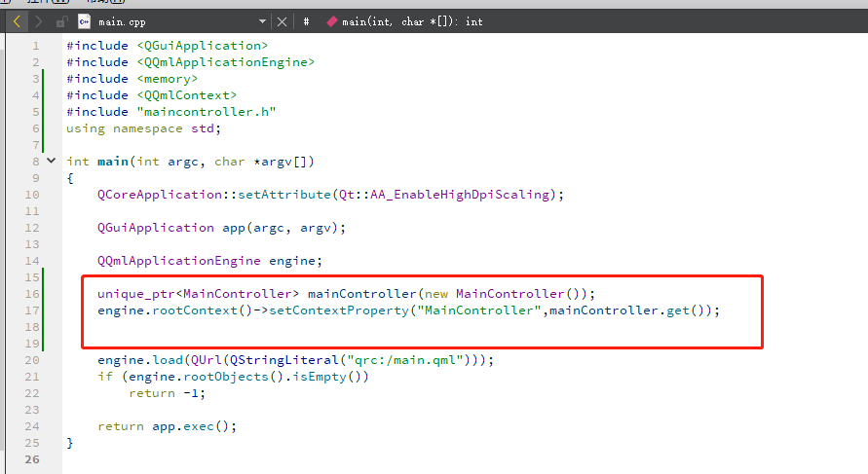Click line number 10 in the gutter
The image size is (868, 474).
[x=32, y=195]
